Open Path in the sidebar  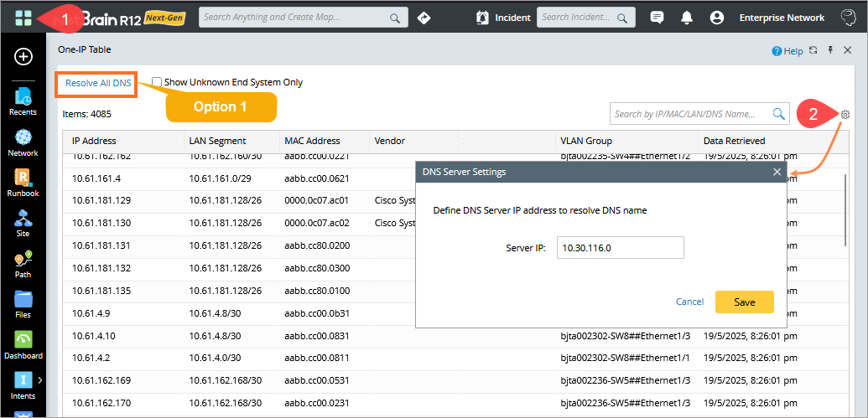point(23,265)
